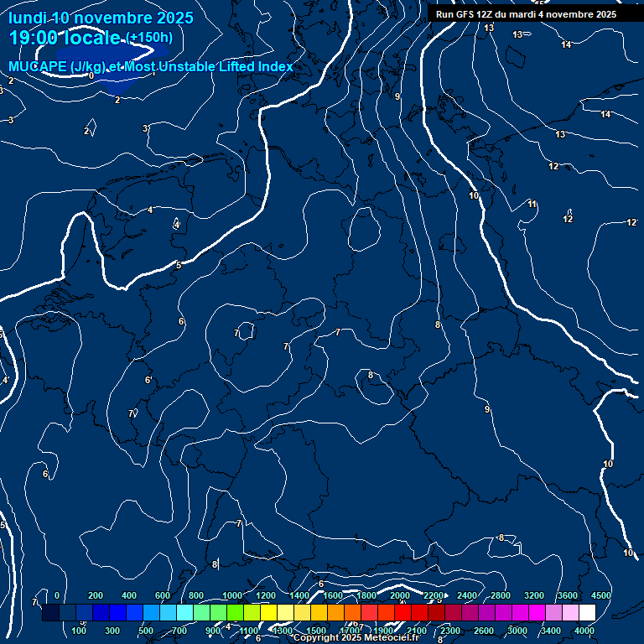
Task: Click the '(+150h)' forecast offset text
Action: click(149, 38)
